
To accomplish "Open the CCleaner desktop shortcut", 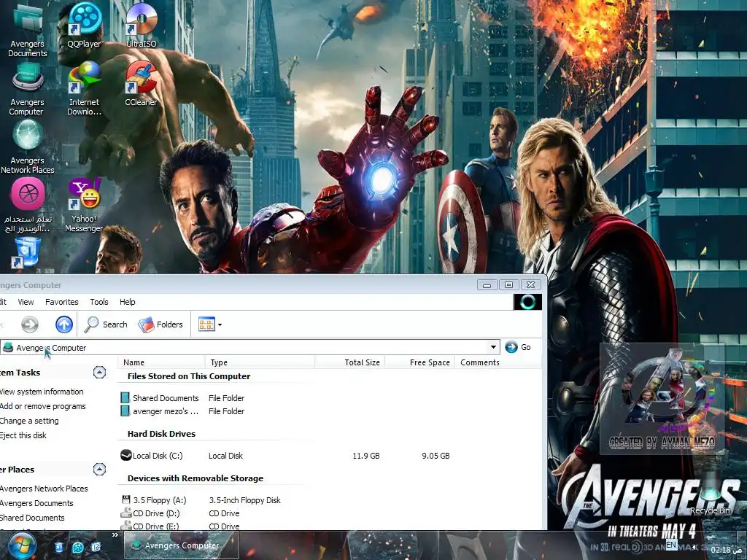I will pyautogui.click(x=141, y=85).
